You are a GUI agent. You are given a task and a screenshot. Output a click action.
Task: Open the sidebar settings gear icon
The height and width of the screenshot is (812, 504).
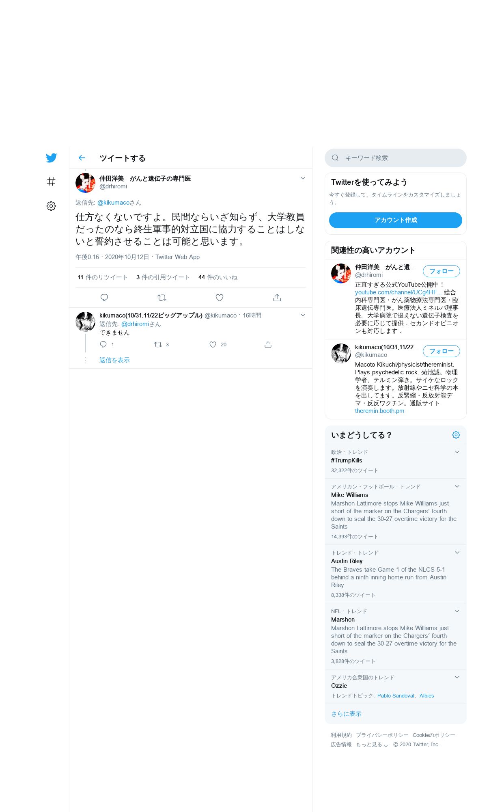point(51,206)
